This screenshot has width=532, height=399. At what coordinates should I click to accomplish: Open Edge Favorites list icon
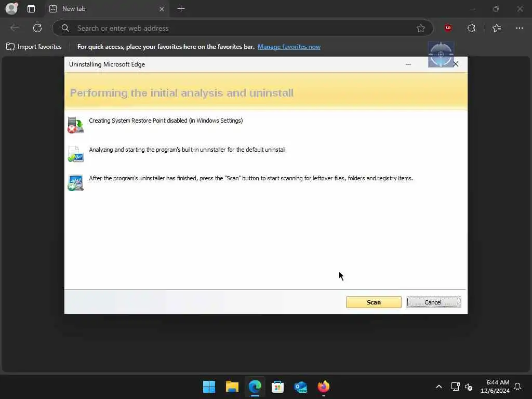tap(496, 28)
